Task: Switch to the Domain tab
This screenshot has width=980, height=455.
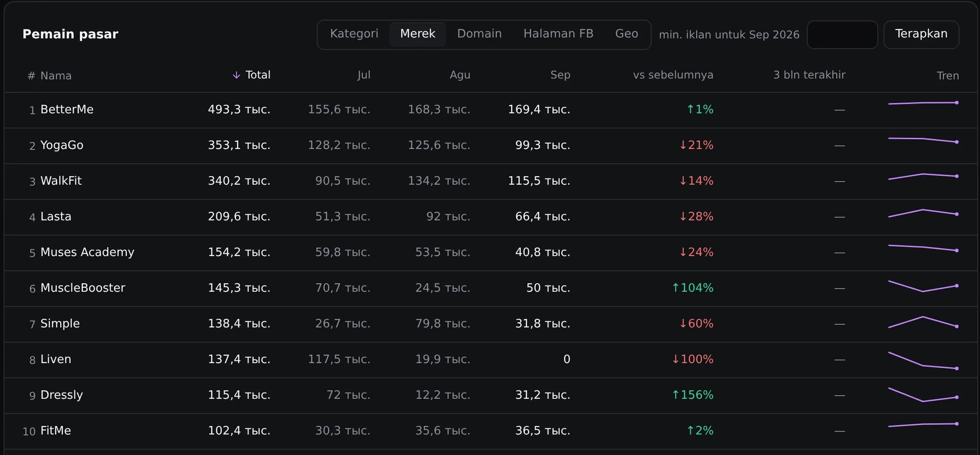Action: pos(479,34)
